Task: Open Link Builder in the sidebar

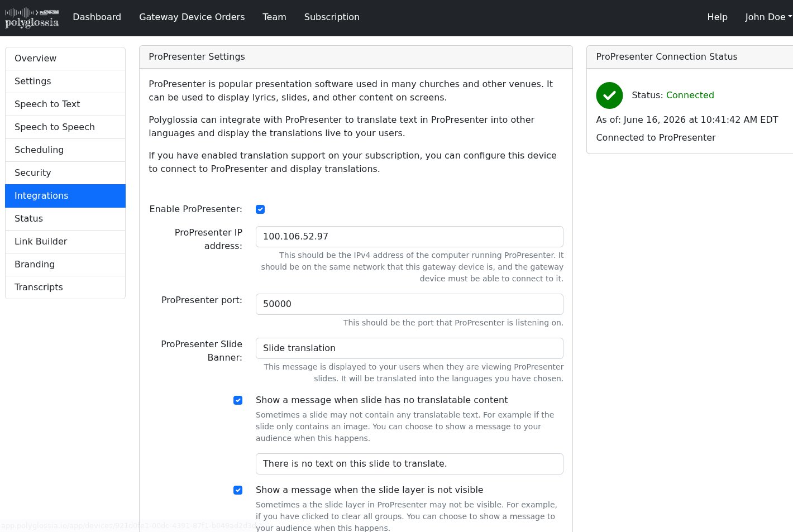Action: point(65,242)
